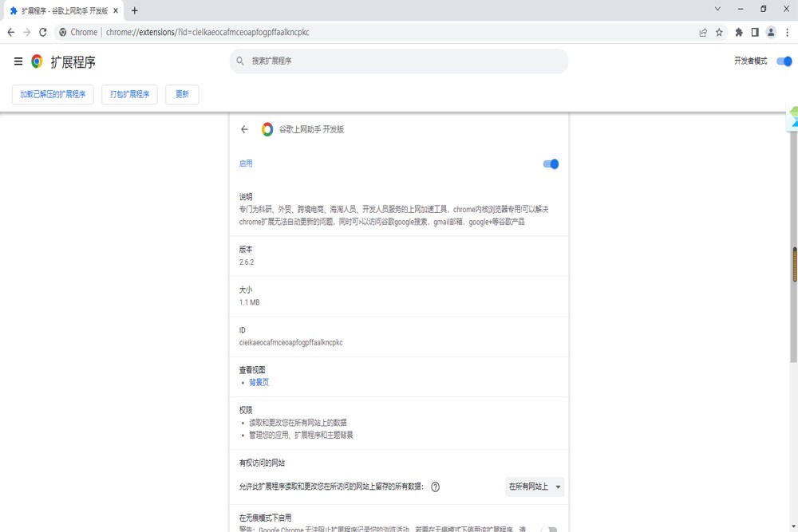798x532 pixels.
Task: Open the browser profile avatar
Action: click(769, 32)
